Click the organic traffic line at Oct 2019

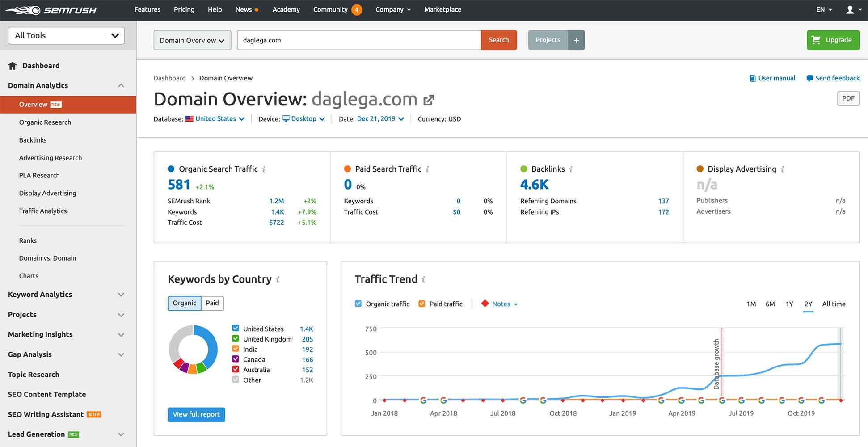pos(801,363)
